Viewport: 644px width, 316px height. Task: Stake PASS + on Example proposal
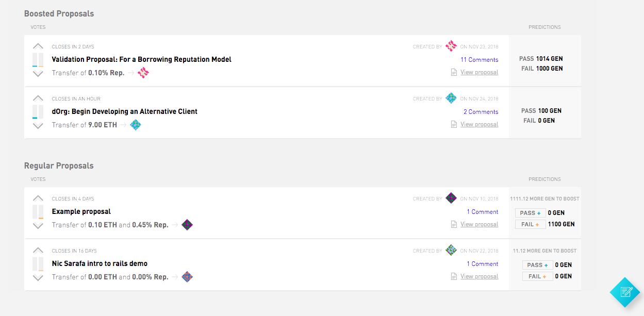[x=530, y=213]
